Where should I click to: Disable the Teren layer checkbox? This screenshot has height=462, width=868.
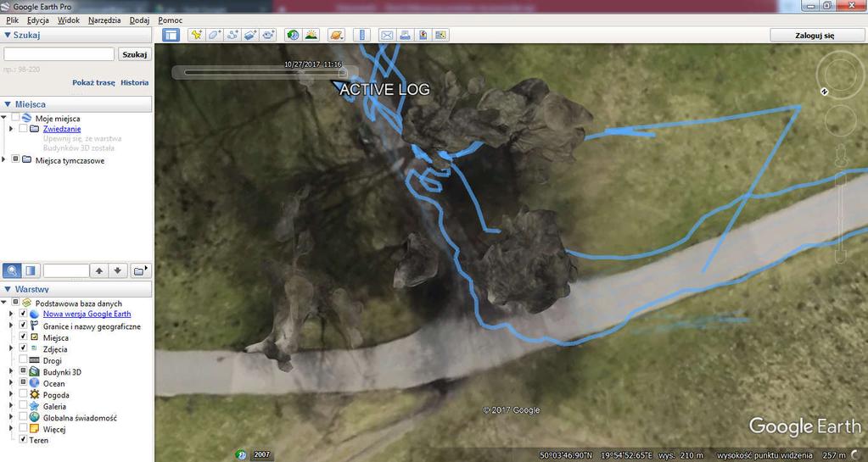coord(23,440)
